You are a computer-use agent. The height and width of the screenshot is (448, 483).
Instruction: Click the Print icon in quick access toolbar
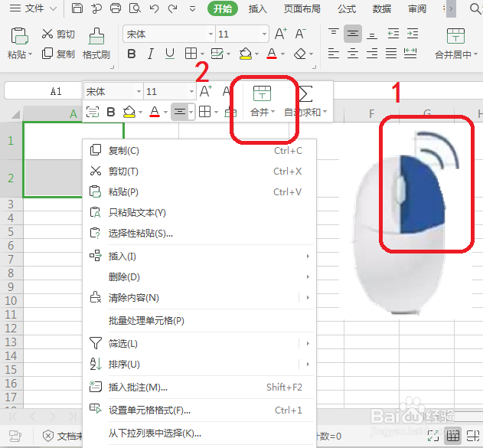116,8
